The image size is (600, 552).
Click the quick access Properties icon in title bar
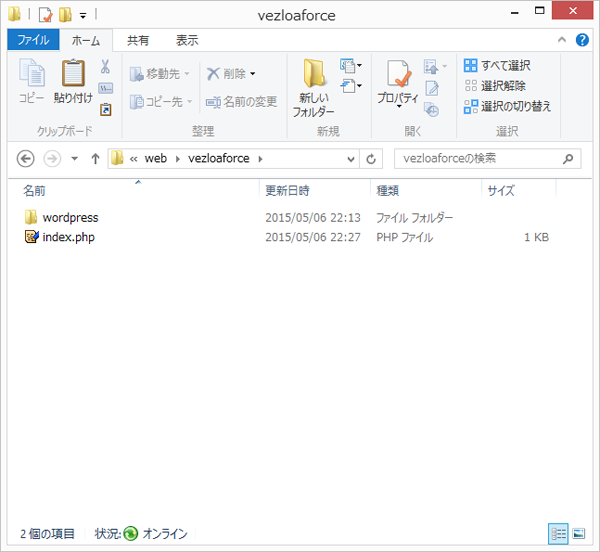(x=46, y=15)
